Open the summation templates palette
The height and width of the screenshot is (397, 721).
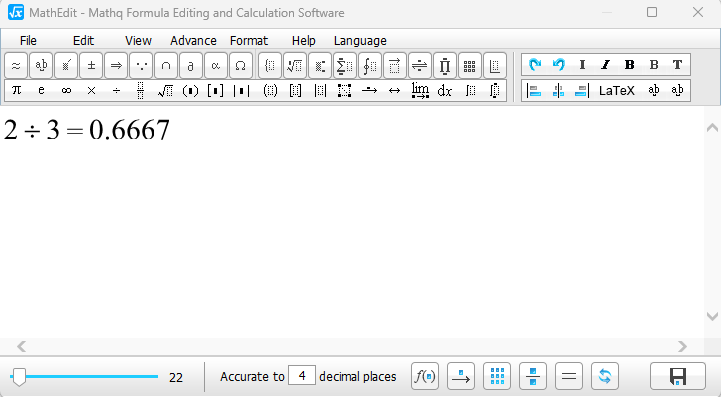coord(345,66)
